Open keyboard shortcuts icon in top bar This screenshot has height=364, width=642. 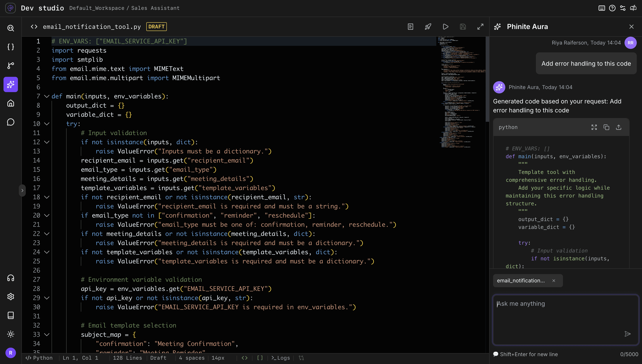coord(602,8)
